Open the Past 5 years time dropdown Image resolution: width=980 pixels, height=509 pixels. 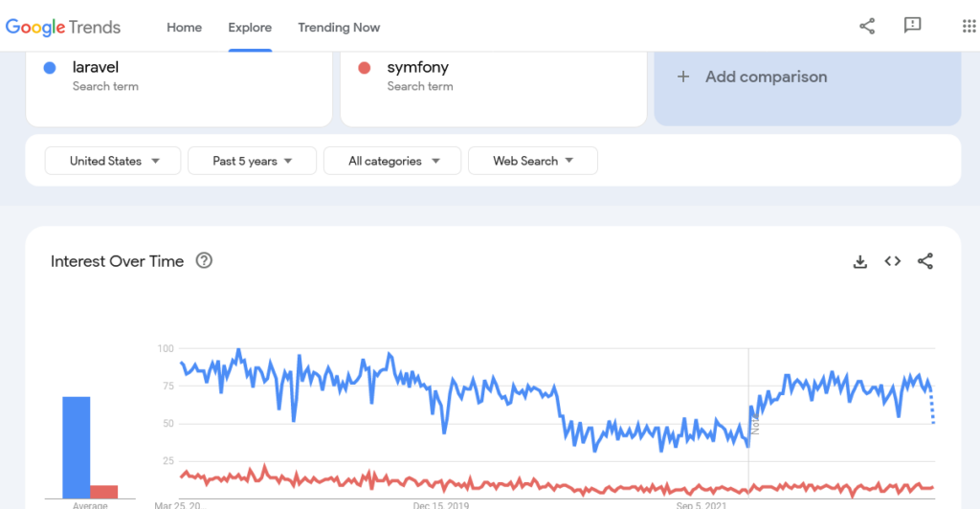(x=252, y=161)
